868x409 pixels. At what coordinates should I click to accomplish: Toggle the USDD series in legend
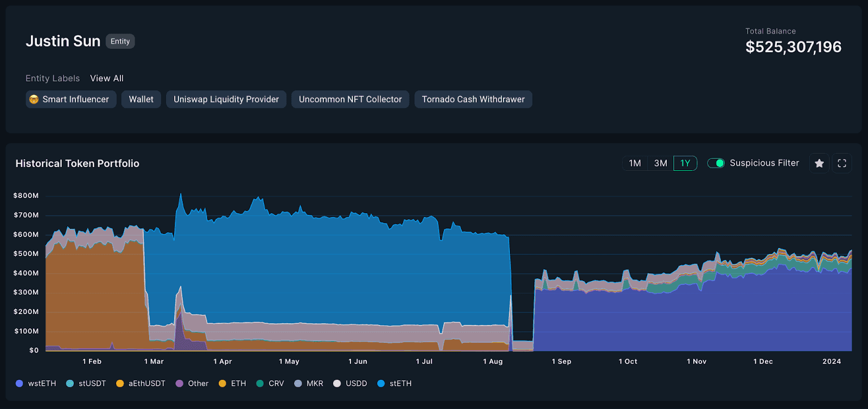pos(350,384)
